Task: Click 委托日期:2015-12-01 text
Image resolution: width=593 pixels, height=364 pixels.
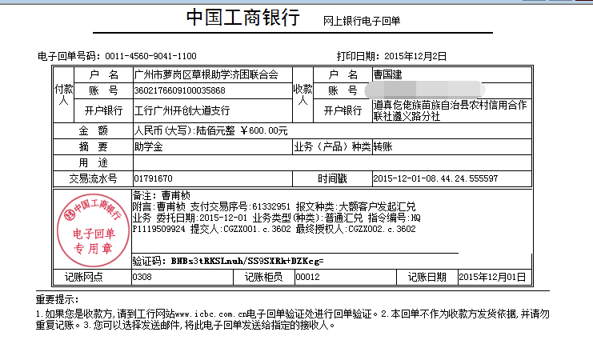Action: coord(202,218)
